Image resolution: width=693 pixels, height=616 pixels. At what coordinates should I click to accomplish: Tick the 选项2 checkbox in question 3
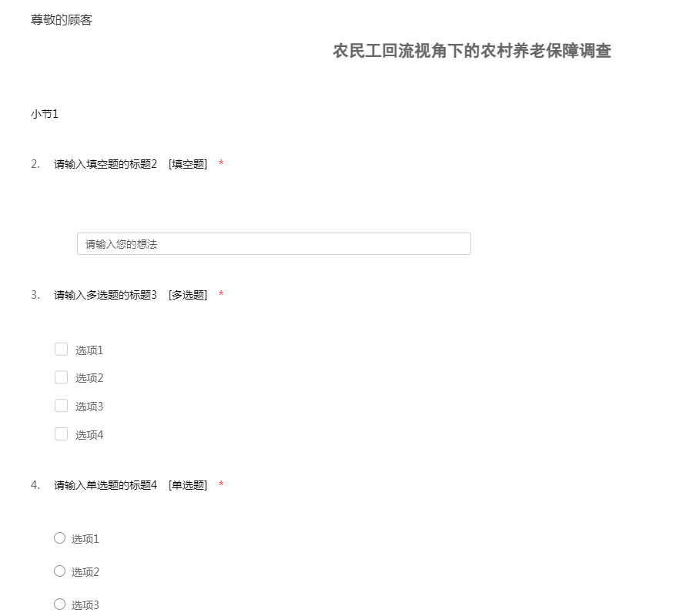click(62, 377)
